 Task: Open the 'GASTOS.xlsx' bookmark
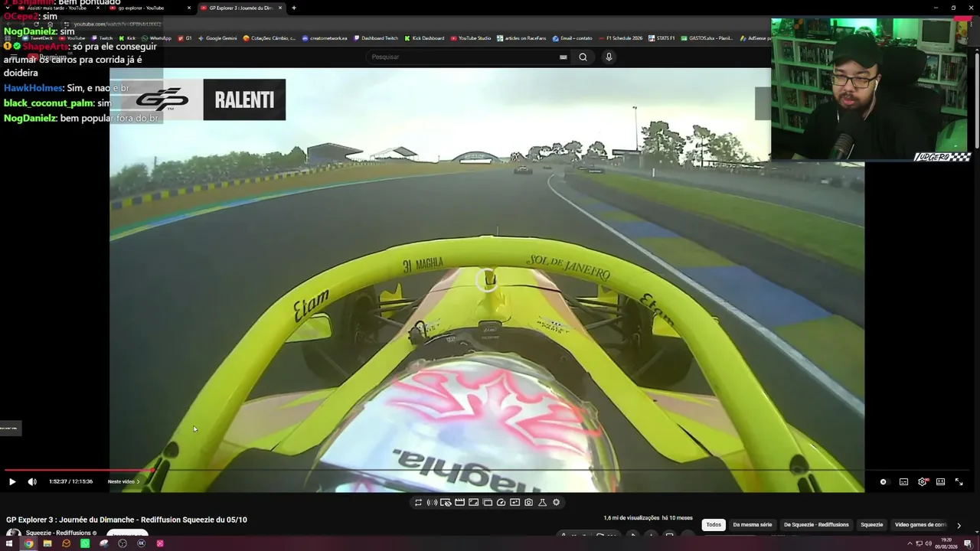click(707, 38)
